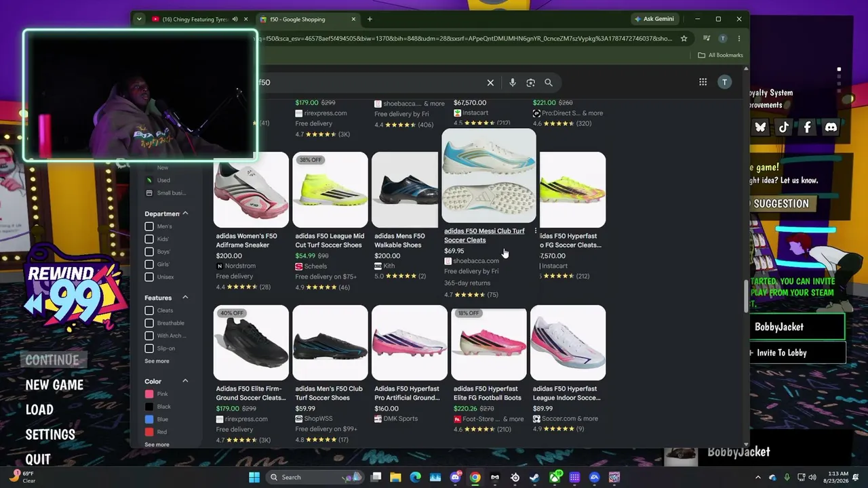Start voice search with the microphone icon

pyautogui.click(x=513, y=83)
